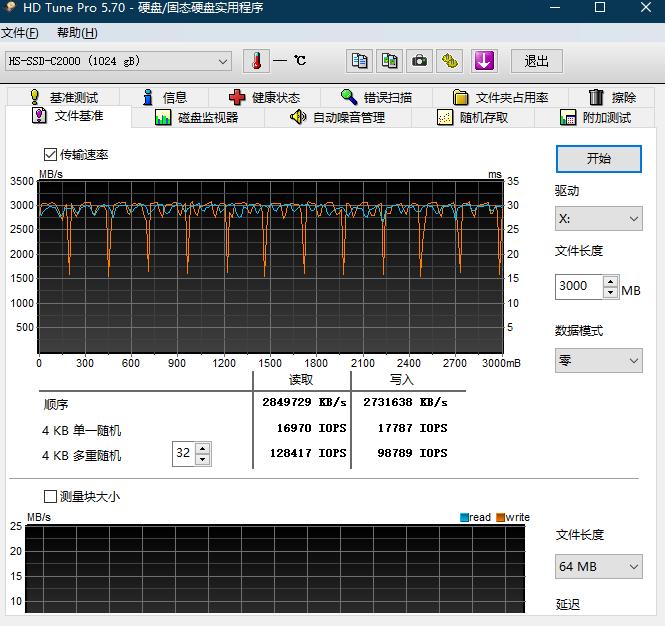Click the 98789 IOPS write value
This screenshot has height=626, width=665.
pos(412,453)
